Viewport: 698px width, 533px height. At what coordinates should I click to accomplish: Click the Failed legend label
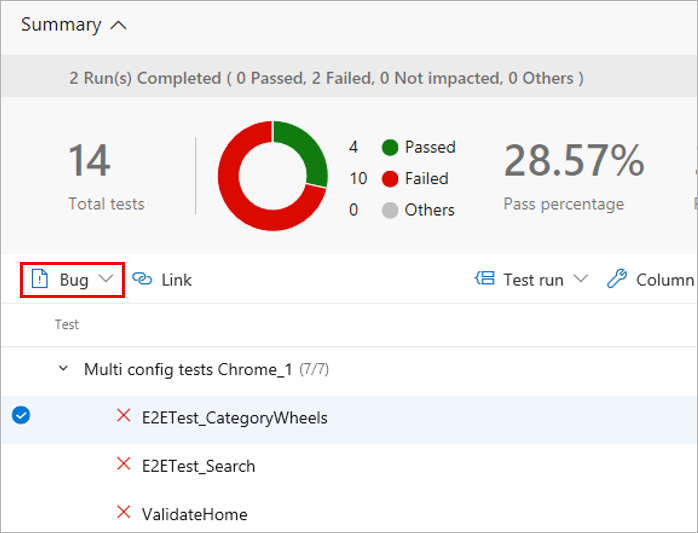pos(426,179)
